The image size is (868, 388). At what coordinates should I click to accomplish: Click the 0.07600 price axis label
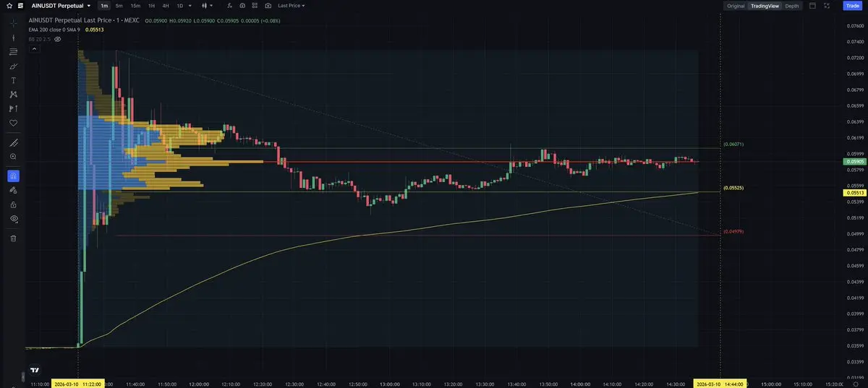(854, 26)
